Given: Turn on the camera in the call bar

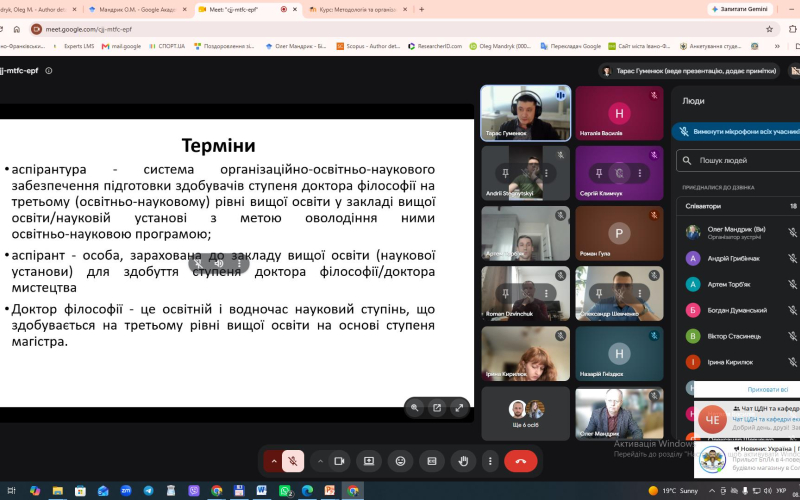Looking at the screenshot, I should [x=339, y=461].
